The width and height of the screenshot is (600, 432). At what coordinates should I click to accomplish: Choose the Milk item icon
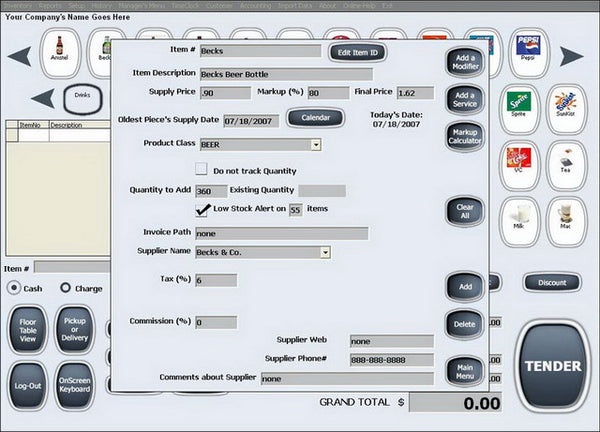click(519, 222)
